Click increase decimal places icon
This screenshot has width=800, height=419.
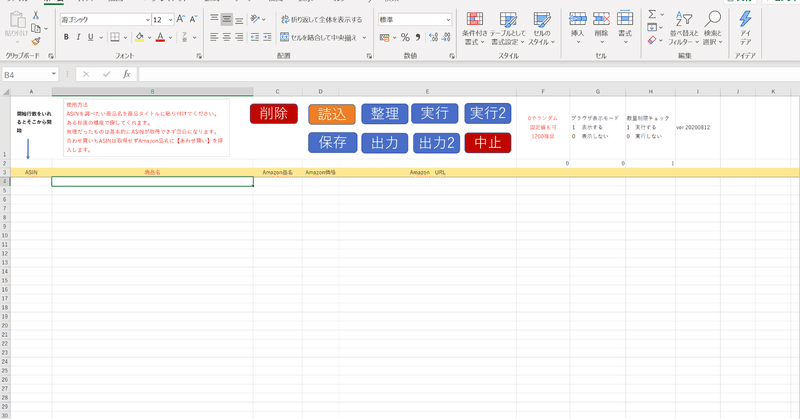(x=434, y=37)
